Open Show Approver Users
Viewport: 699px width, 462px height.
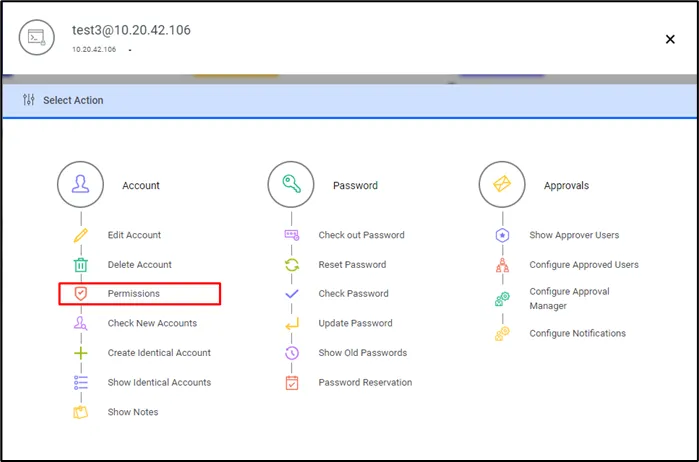[574, 235]
